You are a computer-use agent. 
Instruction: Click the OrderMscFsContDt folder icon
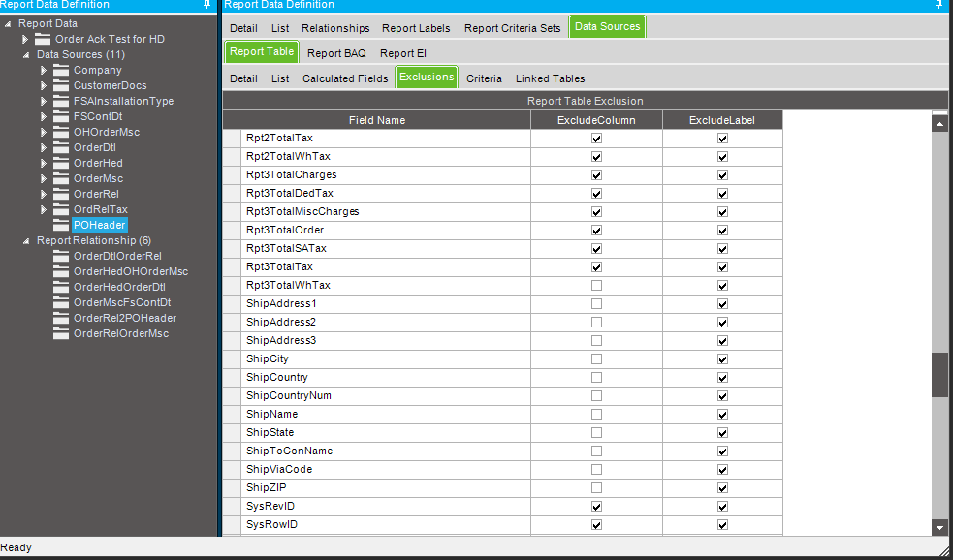61,302
